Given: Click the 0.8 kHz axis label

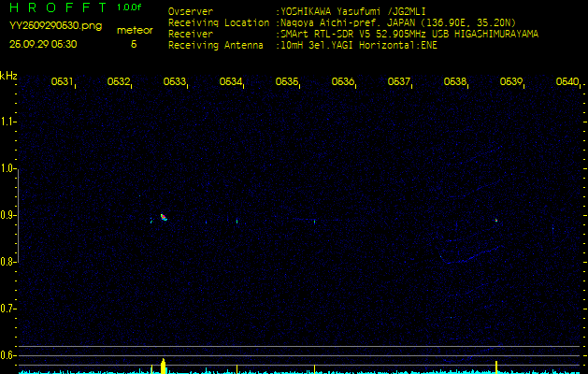Looking at the screenshot, I should click(x=7, y=262).
